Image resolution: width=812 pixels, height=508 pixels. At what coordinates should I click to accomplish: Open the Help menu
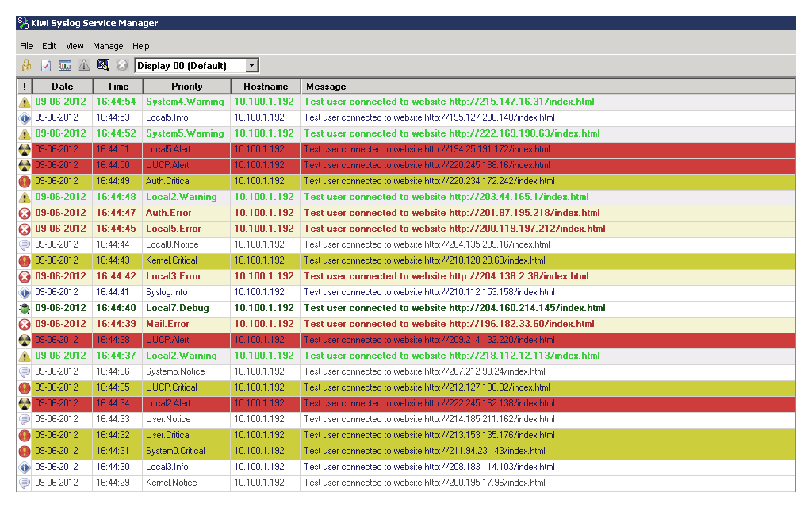point(140,46)
